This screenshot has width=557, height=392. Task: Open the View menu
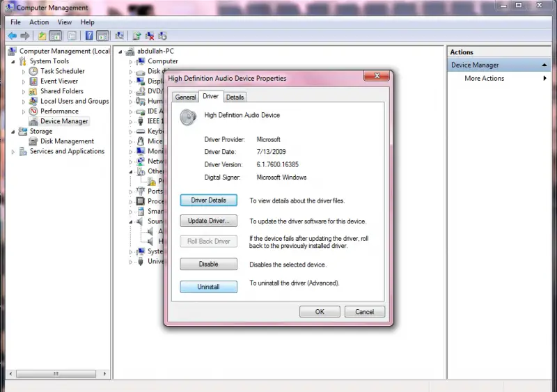point(65,22)
